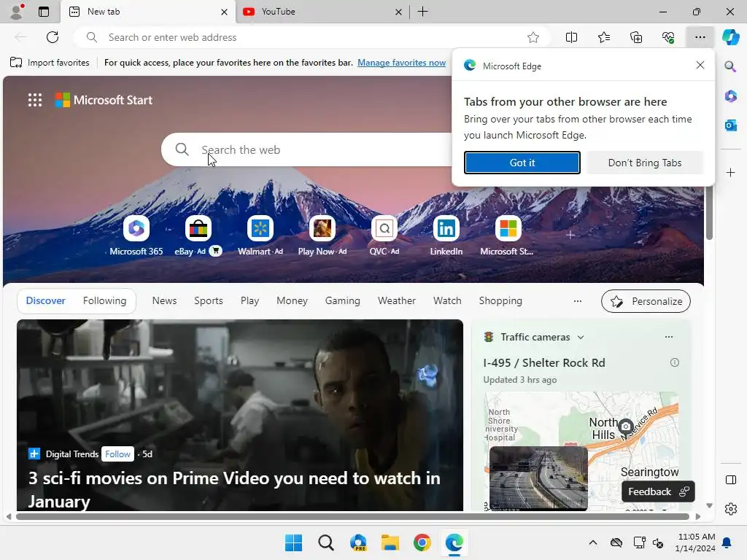Close the YouTube tab

tap(398, 12)
